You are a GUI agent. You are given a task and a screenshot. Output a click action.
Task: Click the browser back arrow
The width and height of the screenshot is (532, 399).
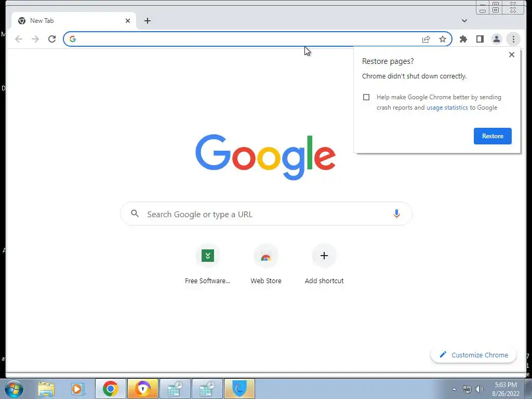click(19, 39)
